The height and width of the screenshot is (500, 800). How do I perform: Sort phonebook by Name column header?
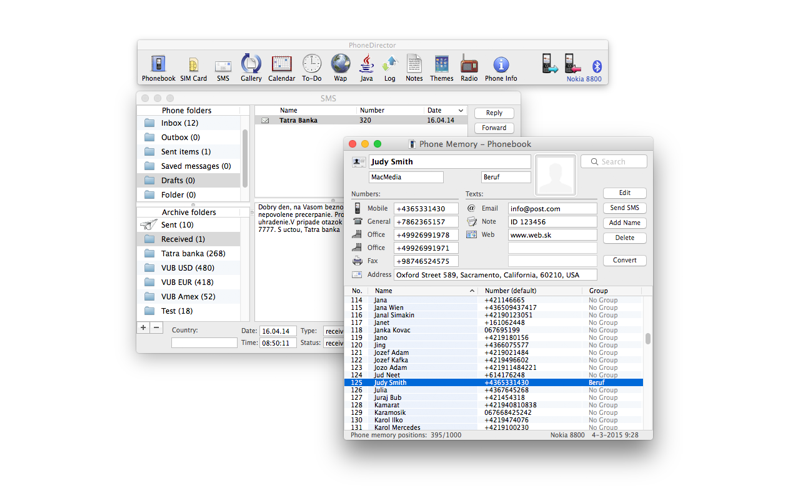click(424, 290)
